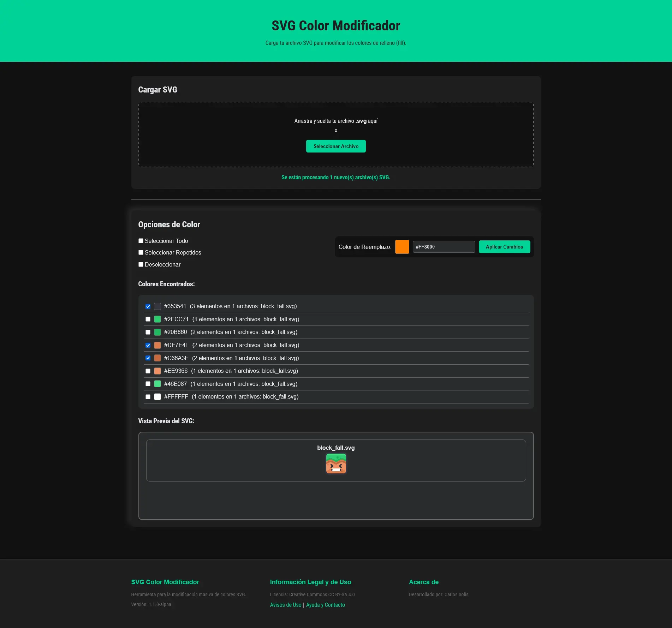Viewport: 672px width, 628px height.
Task: Click the Aplicar Cambios button
Action: click(x=504, y=247)
